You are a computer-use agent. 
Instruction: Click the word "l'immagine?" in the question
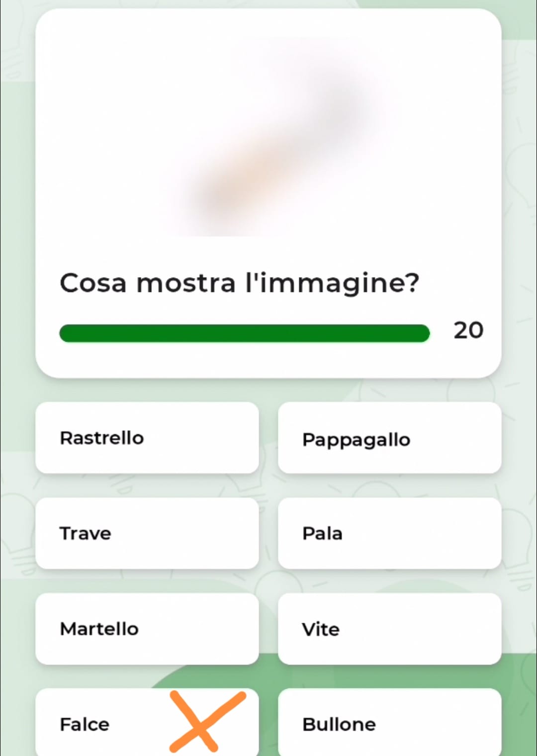(x=332, y=283)
